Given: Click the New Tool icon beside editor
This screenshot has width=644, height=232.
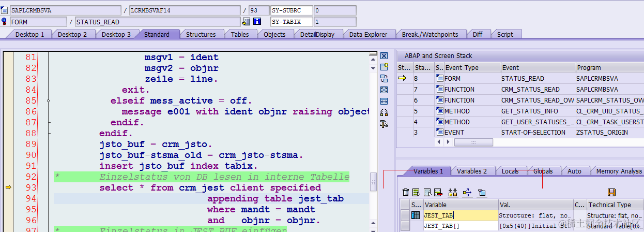Looking at the screenshot, I should tap(384, 67).
